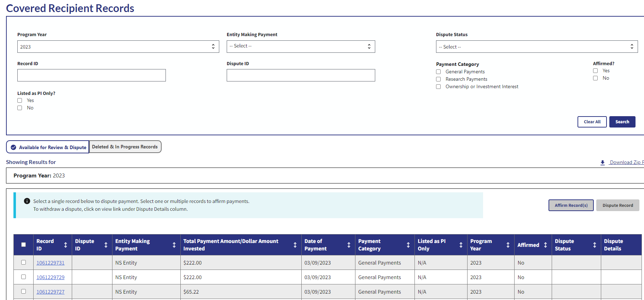Sort by Date of Payment column icon
The width and height of the screenshot is (644, 300).
click(349, 245)
